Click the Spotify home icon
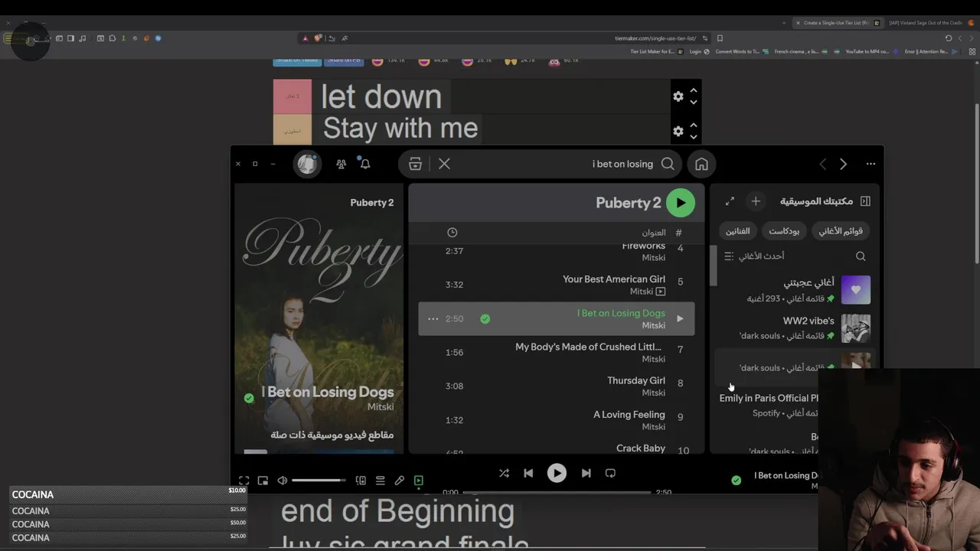Screen dimensions: 980x551 click(x=701, y=164)
